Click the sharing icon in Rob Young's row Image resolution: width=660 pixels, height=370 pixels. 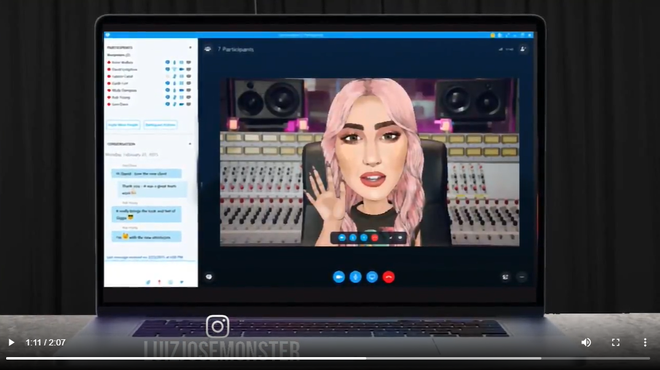click(189, 97)
